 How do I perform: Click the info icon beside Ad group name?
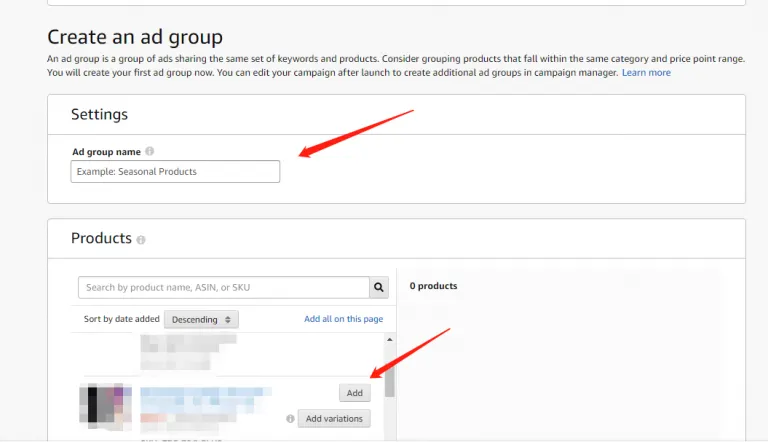(150, 152)
